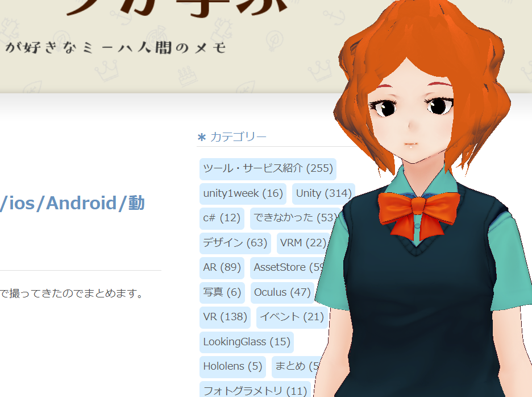Open the VRM (22) category tag
Image resolution: width=532 pixels, height=397 pixels.
[x=303, y=243]
